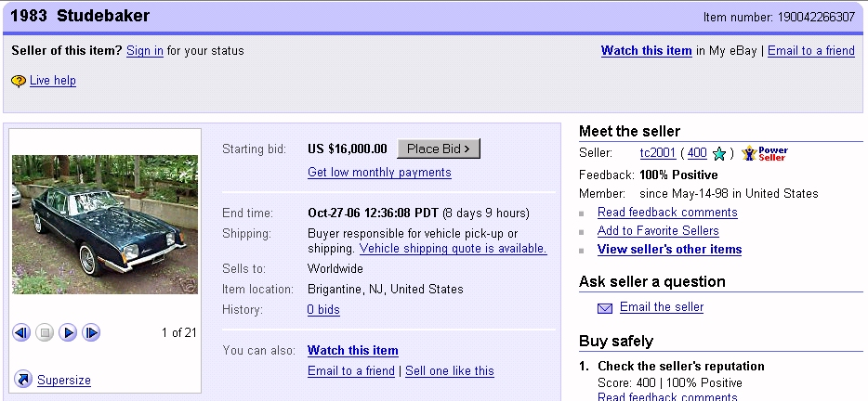Open the 0 bids history link

(323, 310)
